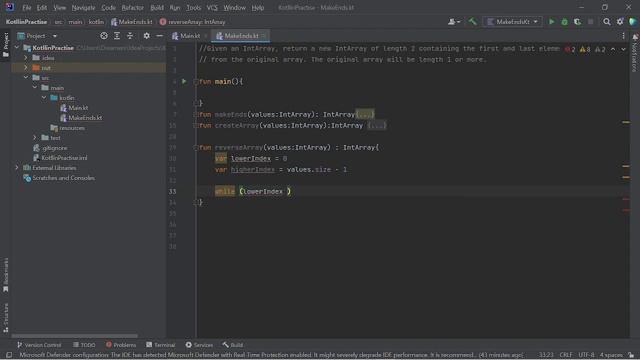Click the 33:23 cursor position indicator
The image size is (640, 360).
[x=546, y=355]
